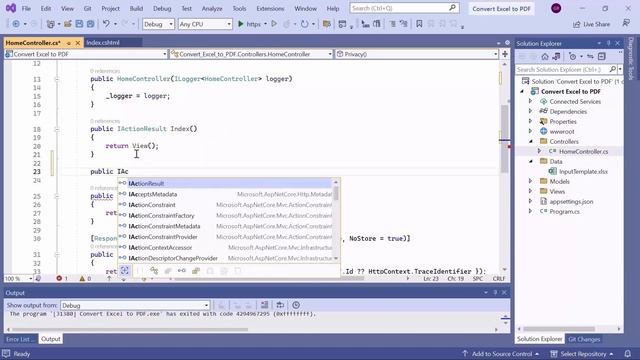
Task: Open the Privacy() member dropdown
Action: 416,54
